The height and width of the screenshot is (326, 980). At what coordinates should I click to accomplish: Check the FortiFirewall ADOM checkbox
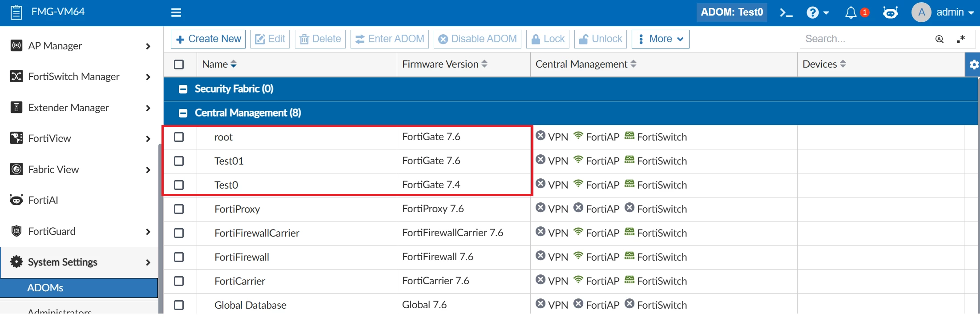(x=179, y=257)
